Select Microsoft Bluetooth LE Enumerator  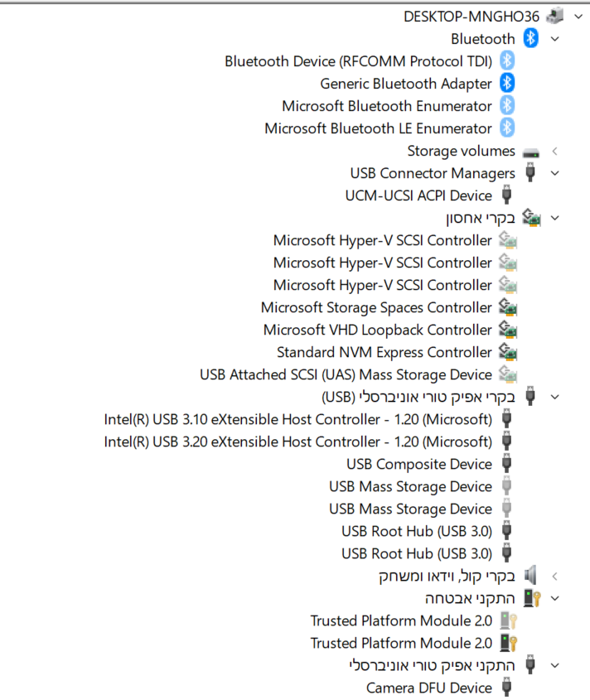pyautogui.click(x=378, y=128)
